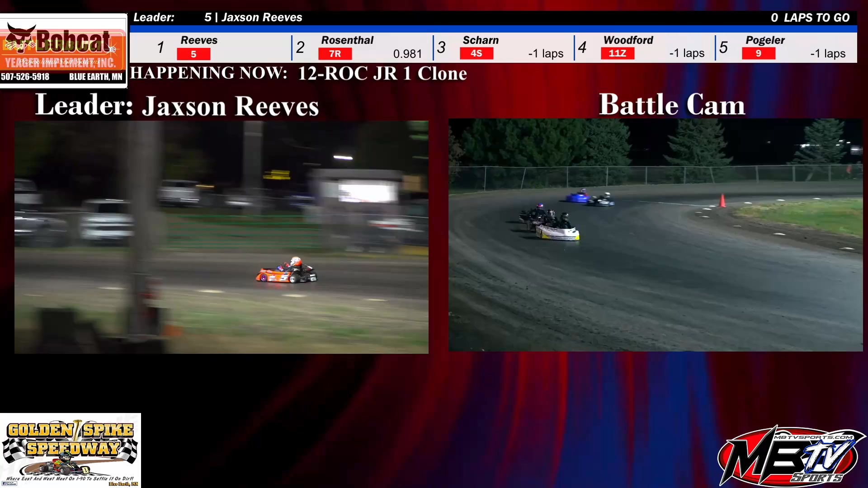Image resolution: width=868 pixels, height=488 pixels.
Task: Click the 'Battle Cam' heading
Action: click(x=672, y=105)
